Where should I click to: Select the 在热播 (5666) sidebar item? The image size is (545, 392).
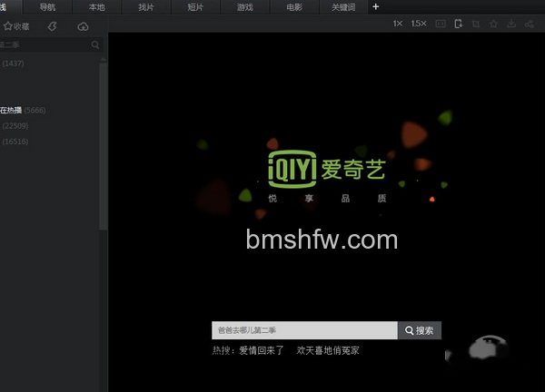23,111
